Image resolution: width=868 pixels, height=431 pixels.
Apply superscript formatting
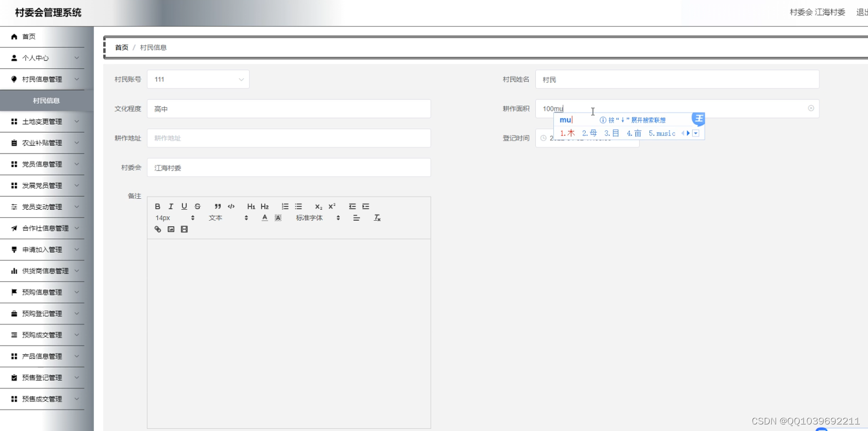(x=332, y=206)
